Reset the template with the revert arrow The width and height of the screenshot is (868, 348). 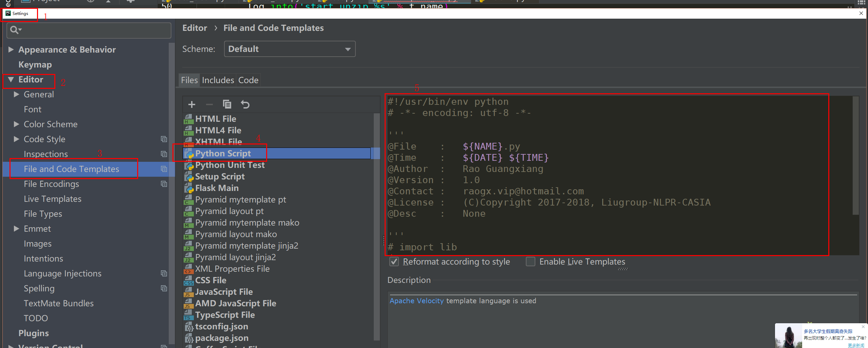pyautogui.click(x=245, y=104)
